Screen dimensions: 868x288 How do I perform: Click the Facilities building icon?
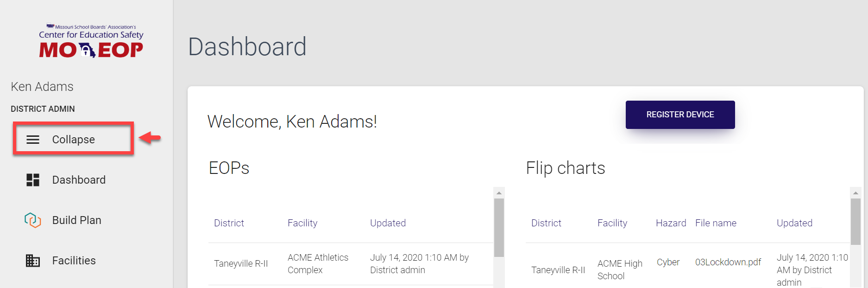coord(33,261)
